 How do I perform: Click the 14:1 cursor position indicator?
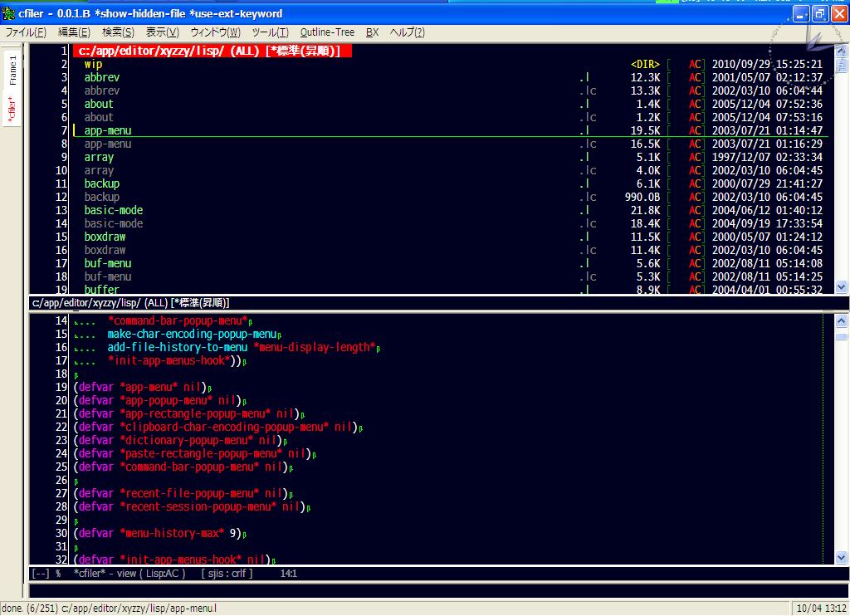click(288, 573)
